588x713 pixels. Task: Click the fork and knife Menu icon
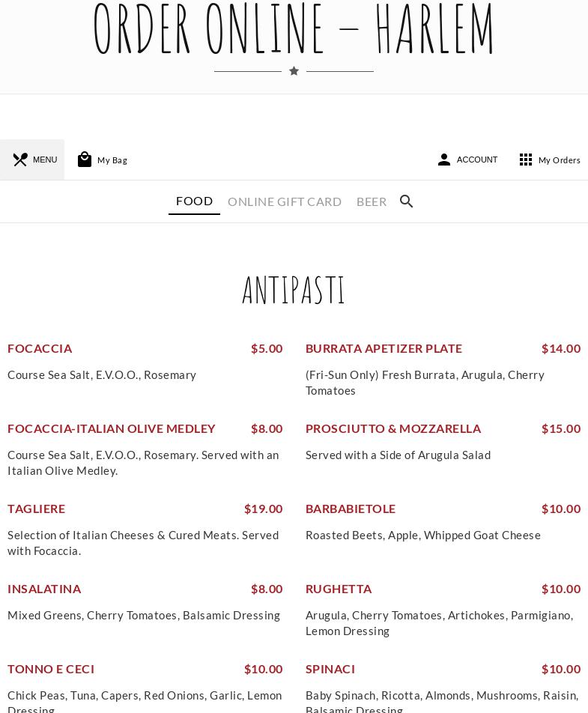20,160
